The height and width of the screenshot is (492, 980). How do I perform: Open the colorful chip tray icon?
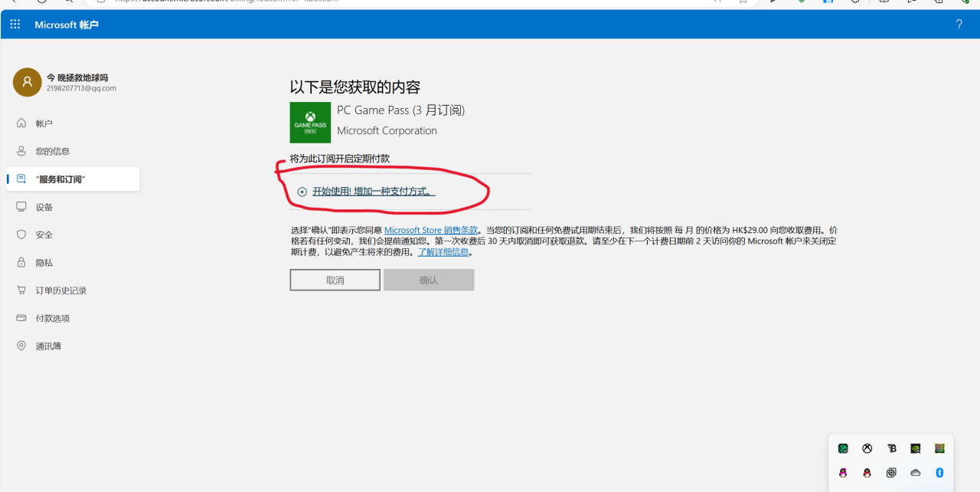(939, 448)
